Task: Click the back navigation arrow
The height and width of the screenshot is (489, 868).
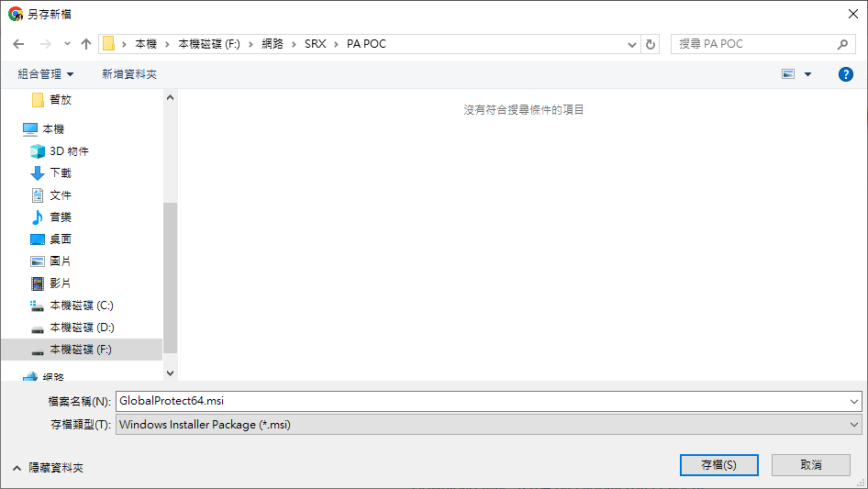Action: coord(18,44)
